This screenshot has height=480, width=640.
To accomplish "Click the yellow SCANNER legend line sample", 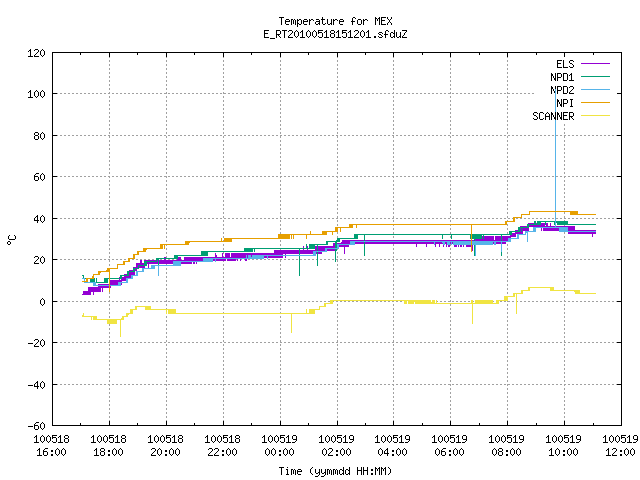I will (x=596, y=116).
